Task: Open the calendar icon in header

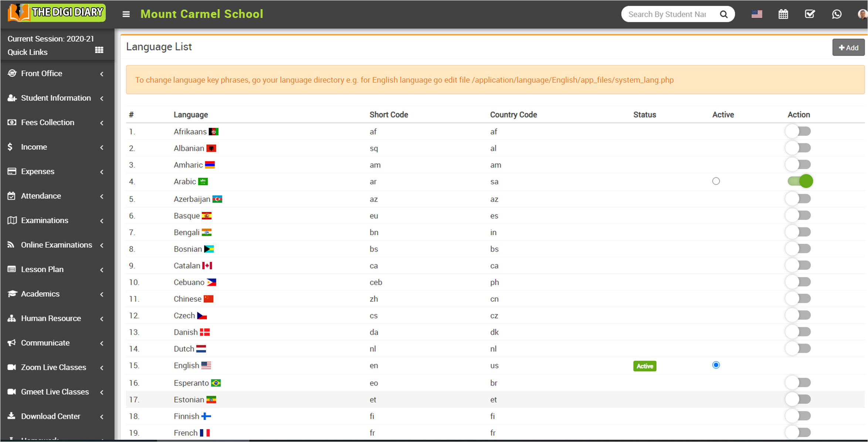Action: [x=783, y=14]
